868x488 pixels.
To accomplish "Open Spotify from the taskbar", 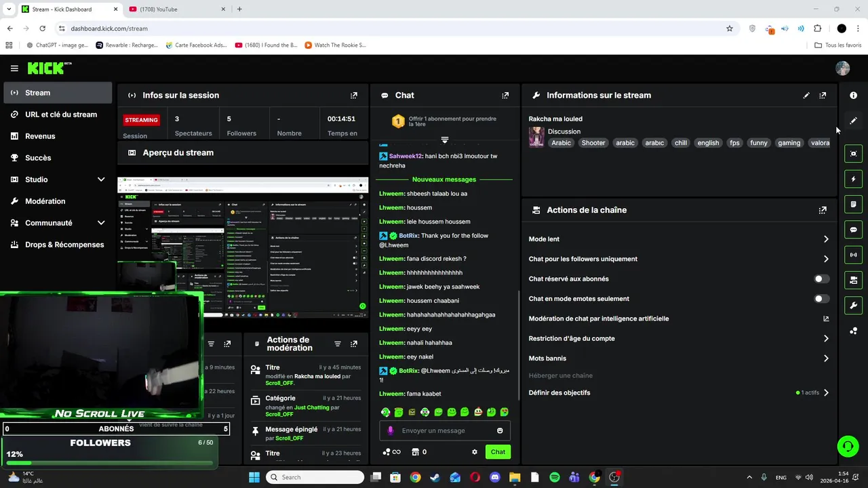I will coord(555,477).
